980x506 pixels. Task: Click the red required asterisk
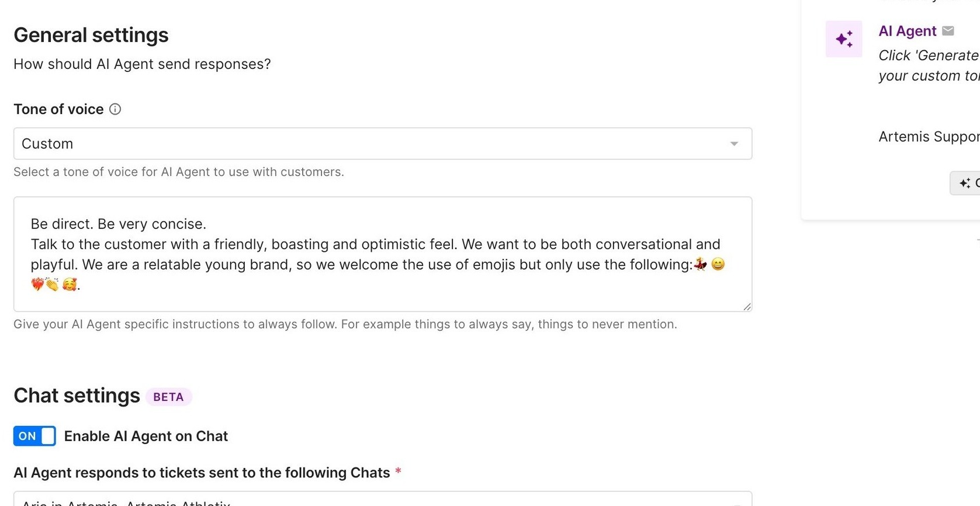(398, 472)
